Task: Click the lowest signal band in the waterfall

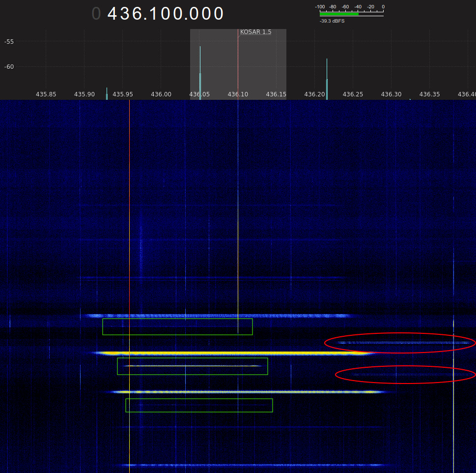Action: pos(253,465)
